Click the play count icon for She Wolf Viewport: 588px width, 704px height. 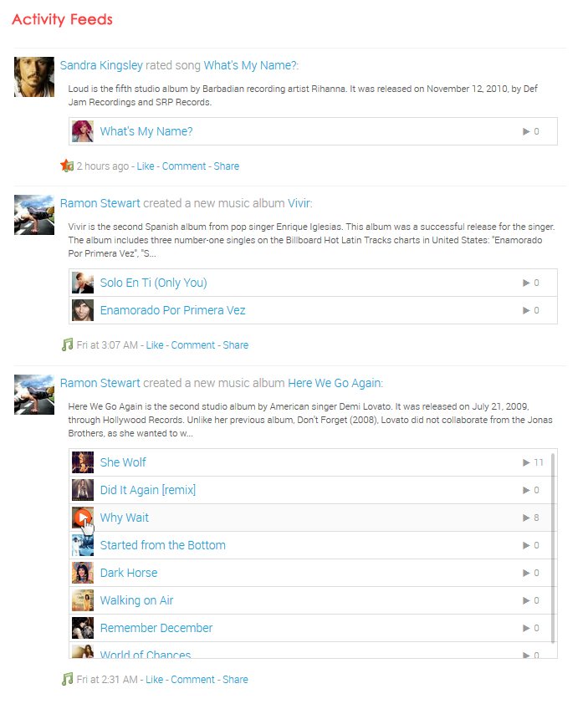point(526,462)
